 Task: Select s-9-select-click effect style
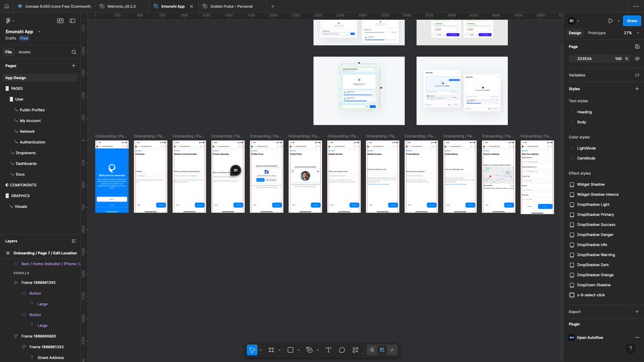click(590, 295)
